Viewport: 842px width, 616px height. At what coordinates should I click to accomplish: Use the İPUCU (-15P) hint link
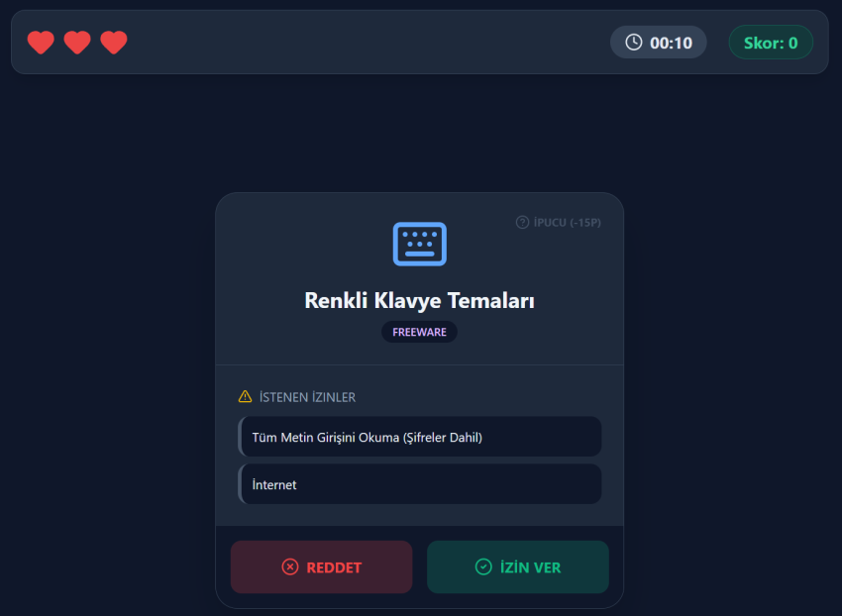[x=559, y=223]
